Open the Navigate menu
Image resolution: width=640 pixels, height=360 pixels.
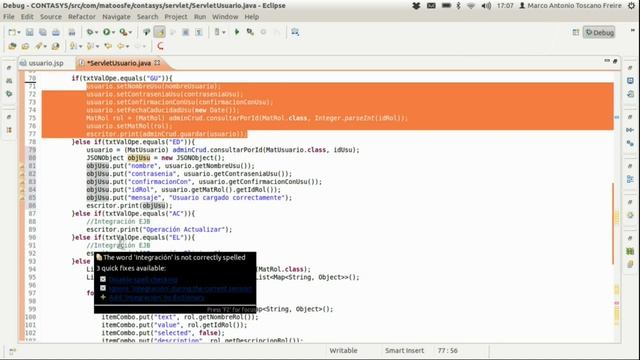pyautogui.click(x=116, y=17)
